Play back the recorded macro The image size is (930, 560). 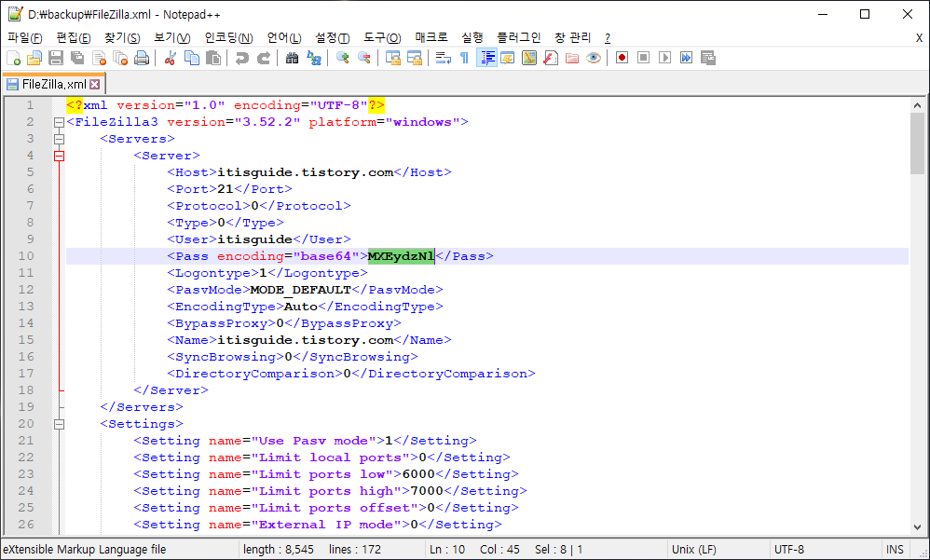[x=664, y=58]
